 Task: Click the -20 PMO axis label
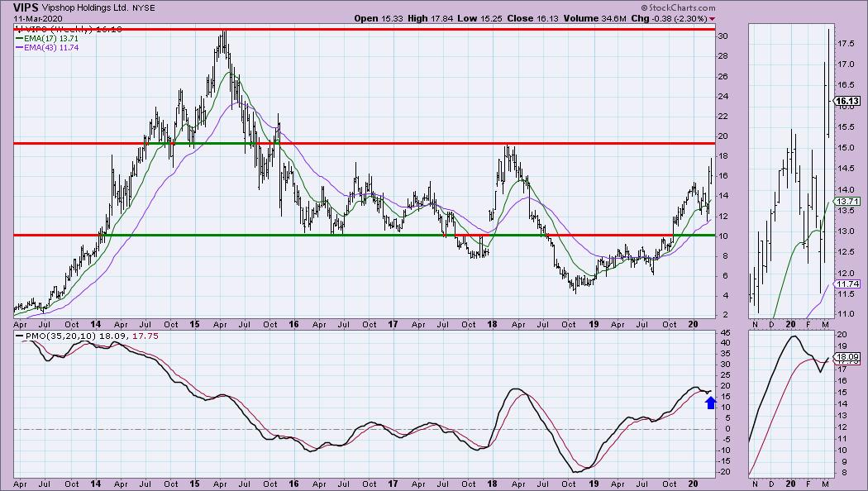click(725, 472)
